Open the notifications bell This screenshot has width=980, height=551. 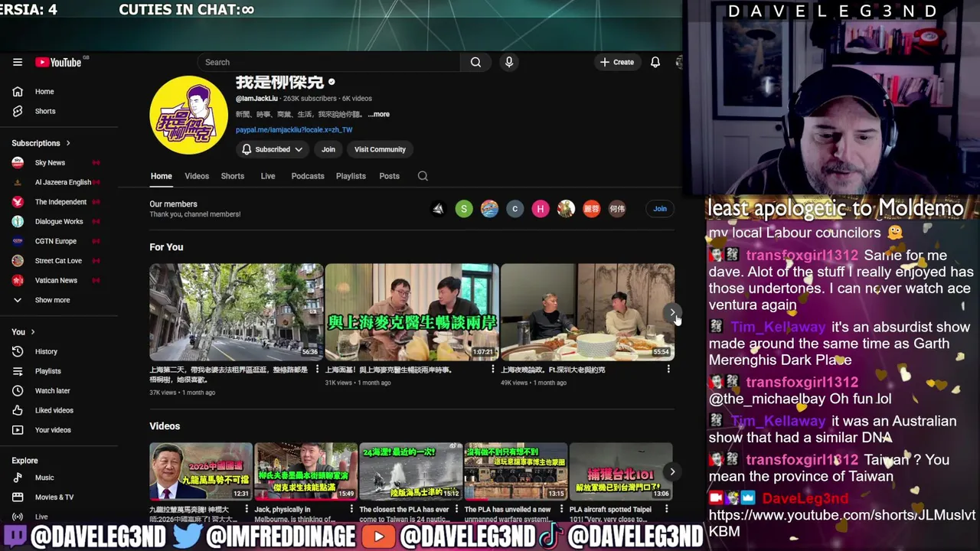tap(655, 62)
